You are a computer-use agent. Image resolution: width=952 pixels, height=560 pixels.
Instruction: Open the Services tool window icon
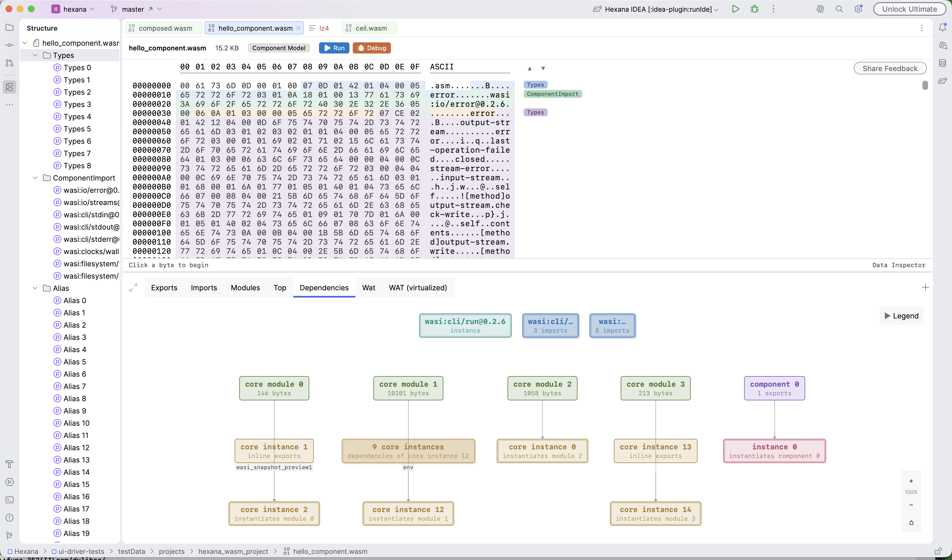coord(9,482)
